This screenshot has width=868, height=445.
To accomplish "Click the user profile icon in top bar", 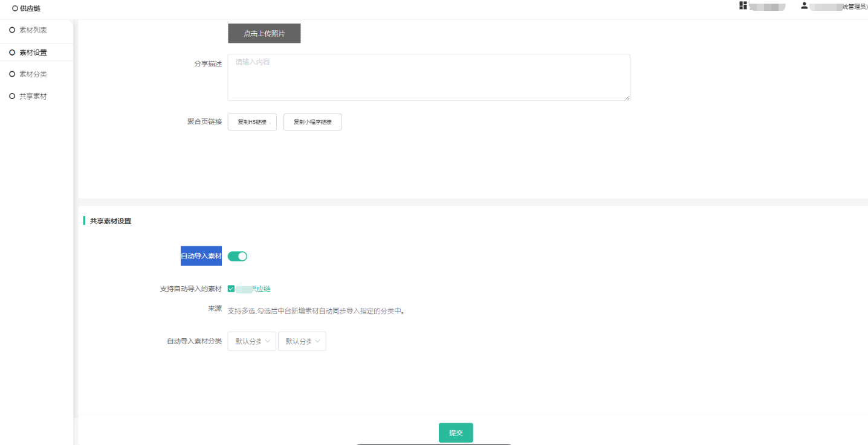I will click(x=804, y=5).
